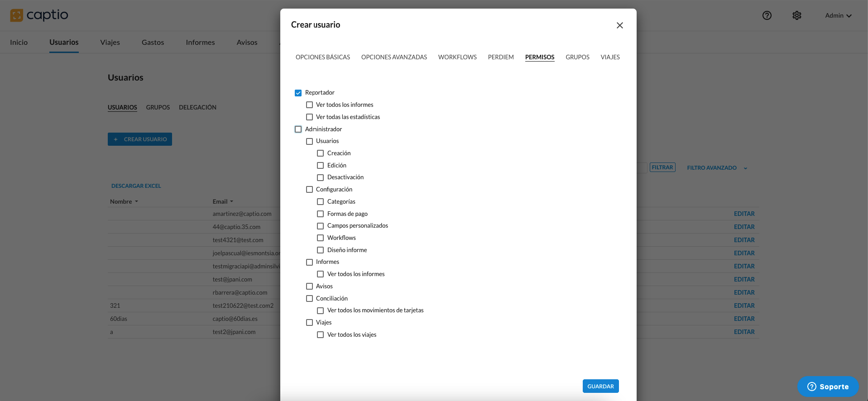The height and width of the screenshot is (401, 868).
Task: Check the Informes permission checkbox
Action: [x=309, y=262]
